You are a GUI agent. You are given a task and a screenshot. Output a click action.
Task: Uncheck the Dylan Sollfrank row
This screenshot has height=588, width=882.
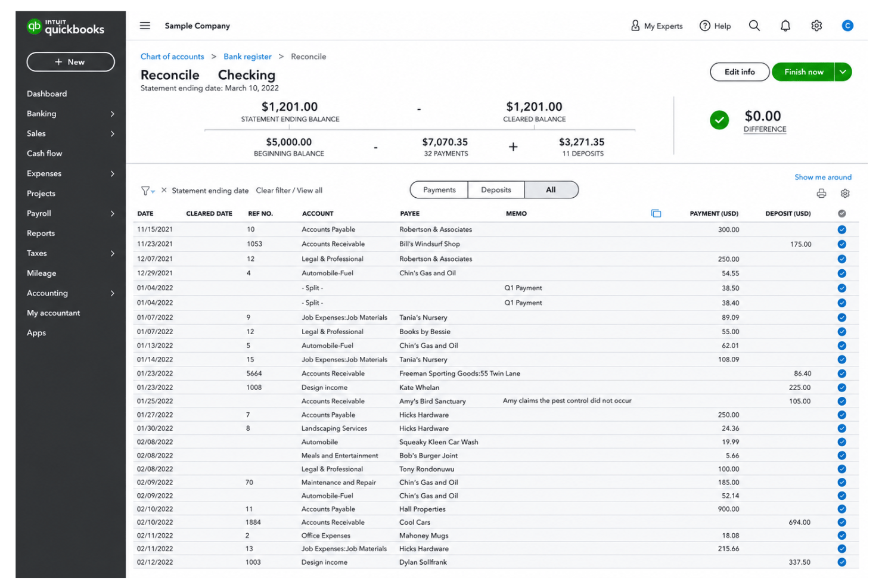click(841, 562)
